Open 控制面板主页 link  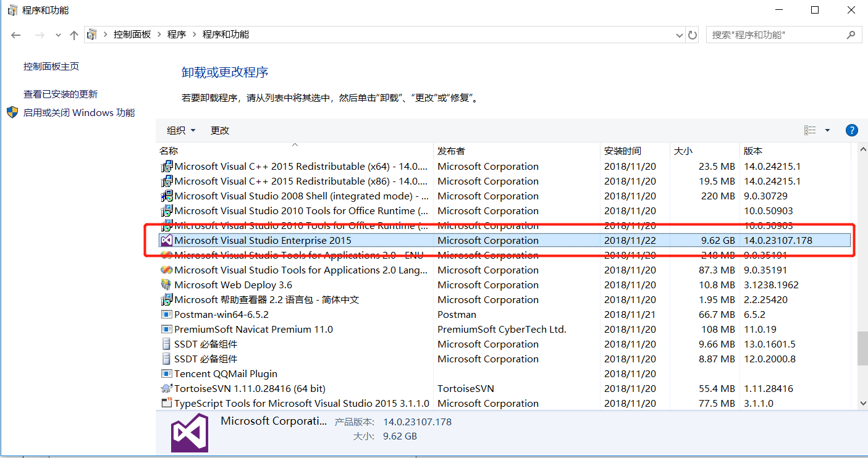tap(51, 66)
